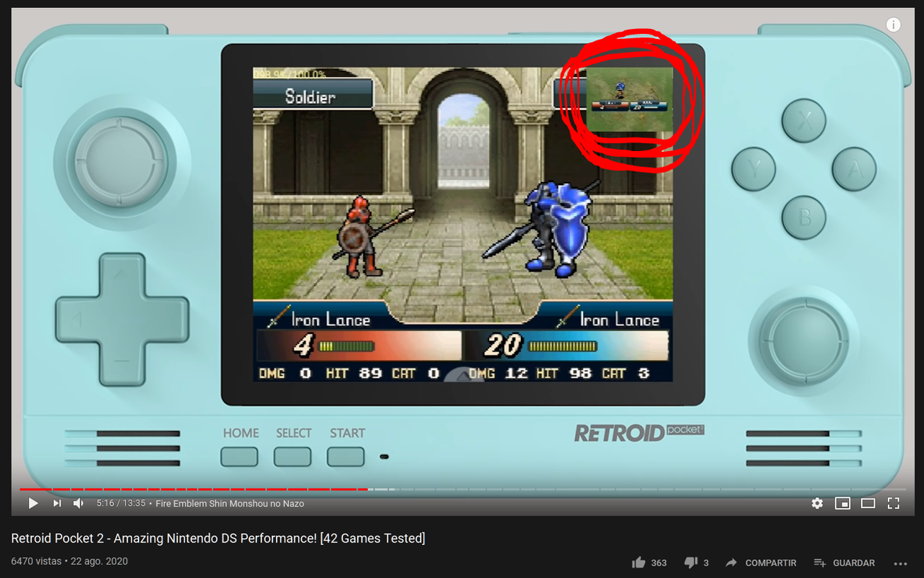Select the 'Retroid Pocket 2' video title
The height and width of the screenshot is (578, 924).
(x=218, y=538)
